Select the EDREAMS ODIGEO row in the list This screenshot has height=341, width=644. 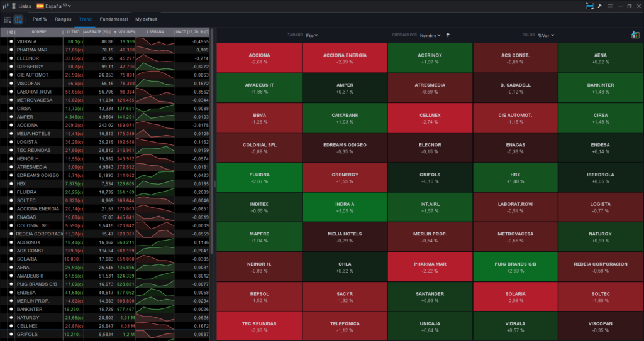(x=105, y=175)
